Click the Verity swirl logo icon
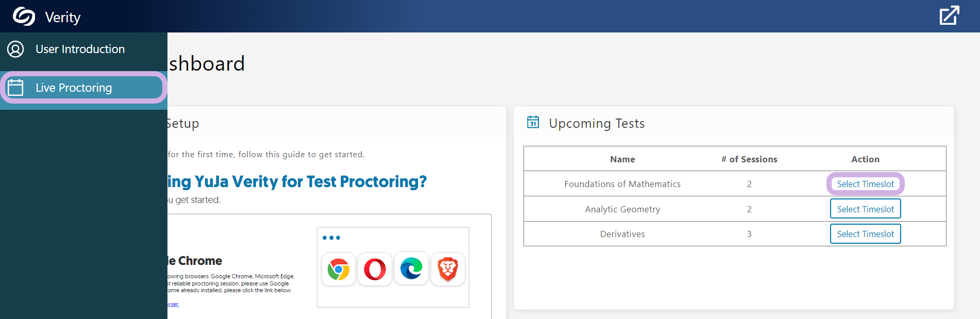Viewport: 980px width, 319px height. [x=24, y=16]
